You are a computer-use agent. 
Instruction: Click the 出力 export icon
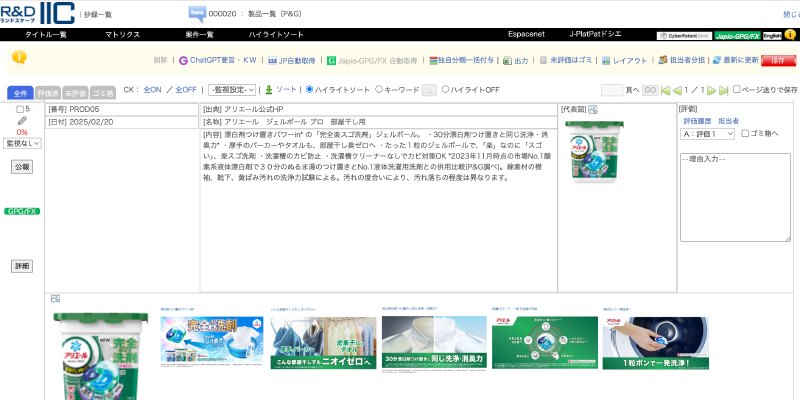[x=507, y=61]
